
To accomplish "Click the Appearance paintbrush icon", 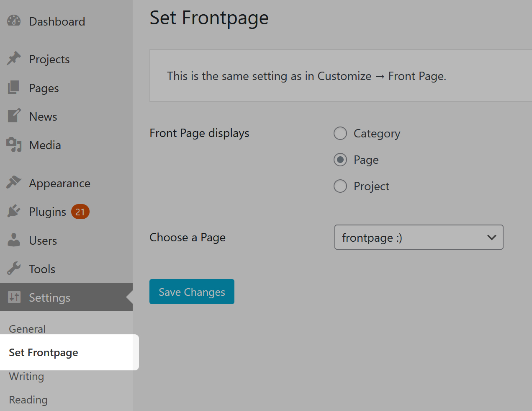I will coord(14,183).
